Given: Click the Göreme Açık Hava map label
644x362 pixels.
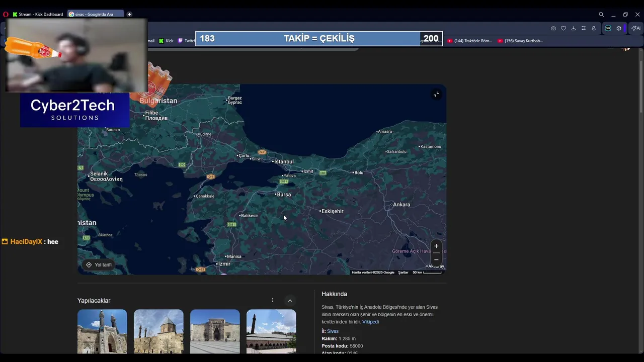Looking at the screenshot, I should [411, 251].
